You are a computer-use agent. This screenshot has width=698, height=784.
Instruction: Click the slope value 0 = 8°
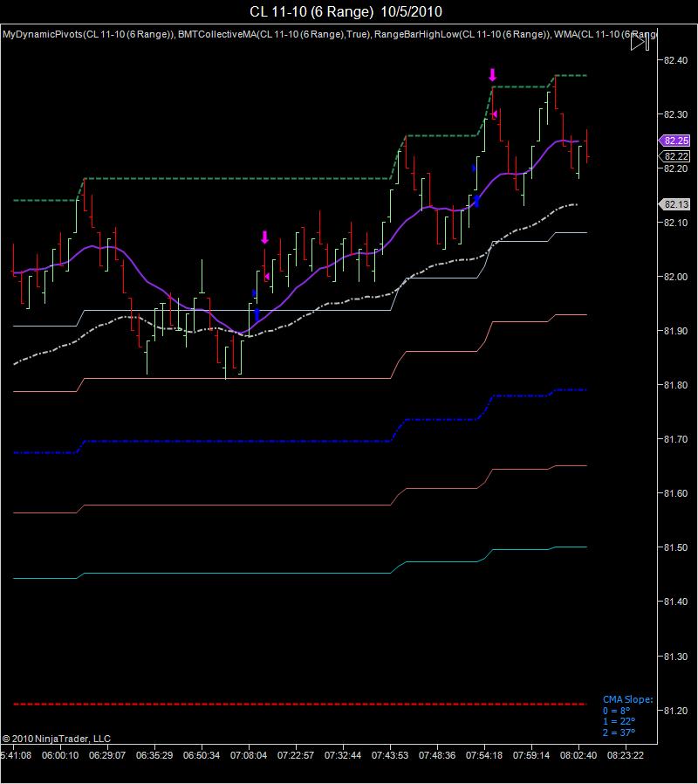pyautogui.click(x=616, y=711)
